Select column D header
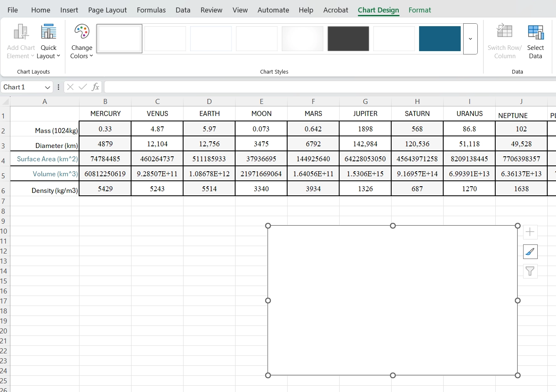 click(x=209, y=101)
